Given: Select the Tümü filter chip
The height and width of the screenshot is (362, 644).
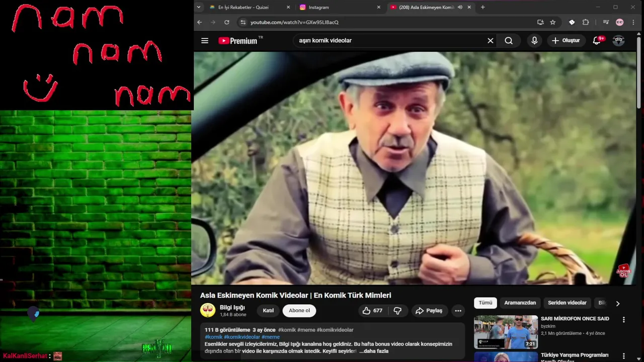Looking at the screenshot, I should pos(486,303).
